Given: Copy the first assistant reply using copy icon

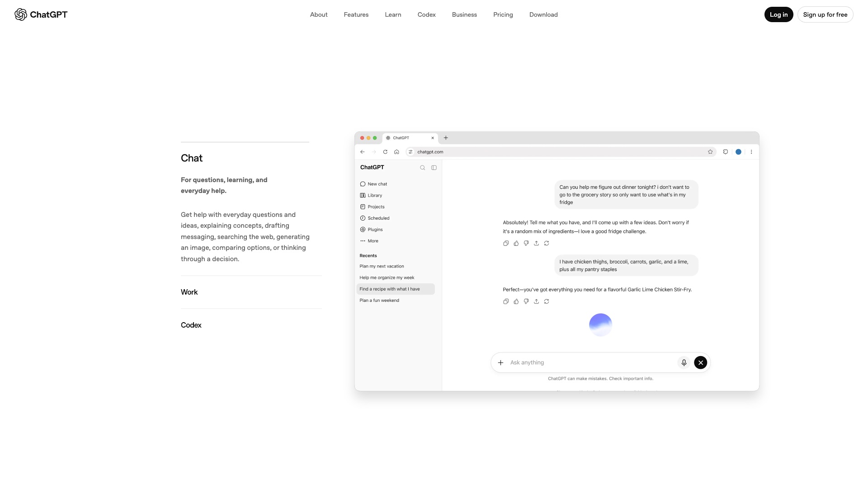Looking at the screenshot, I should (506, 243).
